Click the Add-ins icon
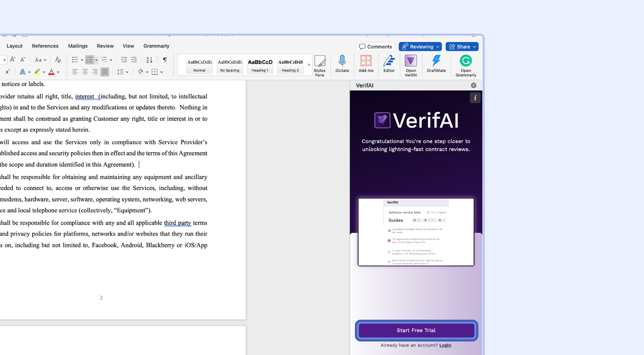This screenshot has width=644, height=355. click(x=366, y=64)
